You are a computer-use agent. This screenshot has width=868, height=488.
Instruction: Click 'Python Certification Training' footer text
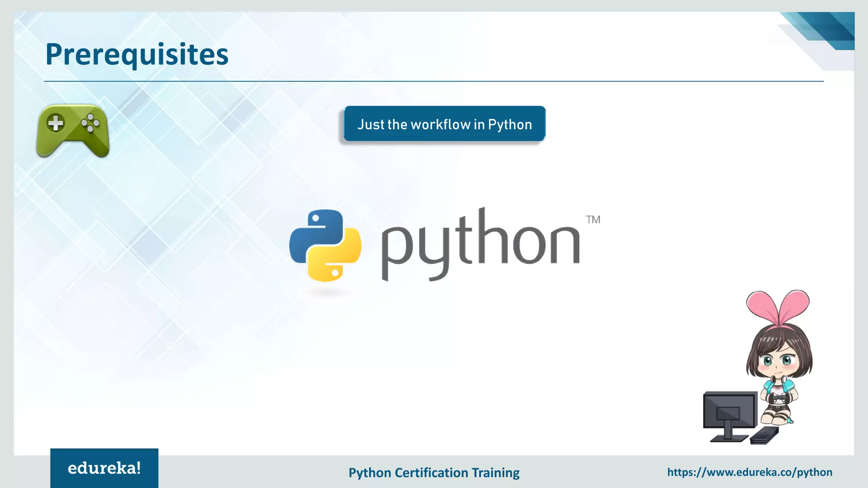(434, 472)
